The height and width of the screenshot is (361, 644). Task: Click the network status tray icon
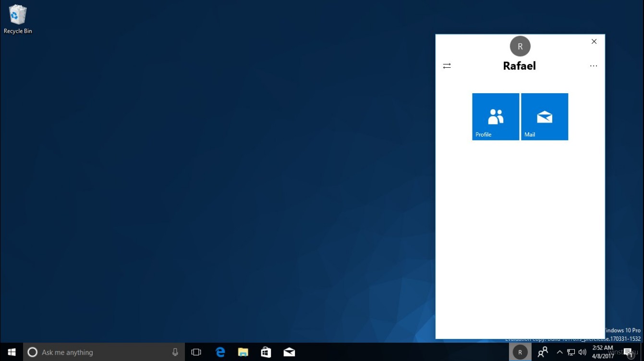571,352
